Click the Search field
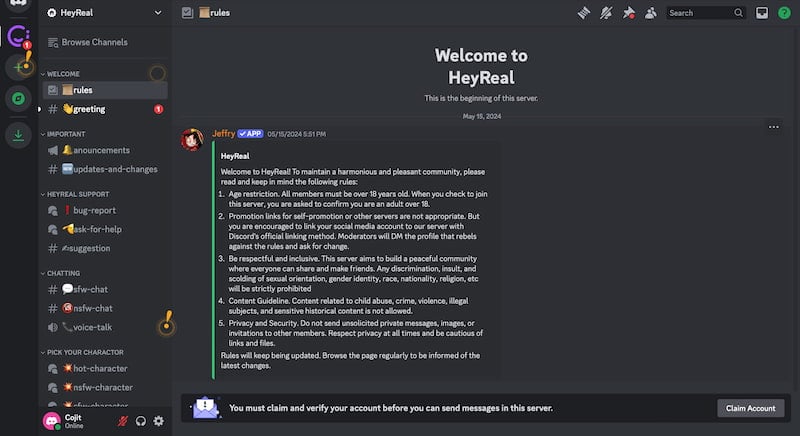Screen dimensions: 800x436 click(x=706, y=13)
